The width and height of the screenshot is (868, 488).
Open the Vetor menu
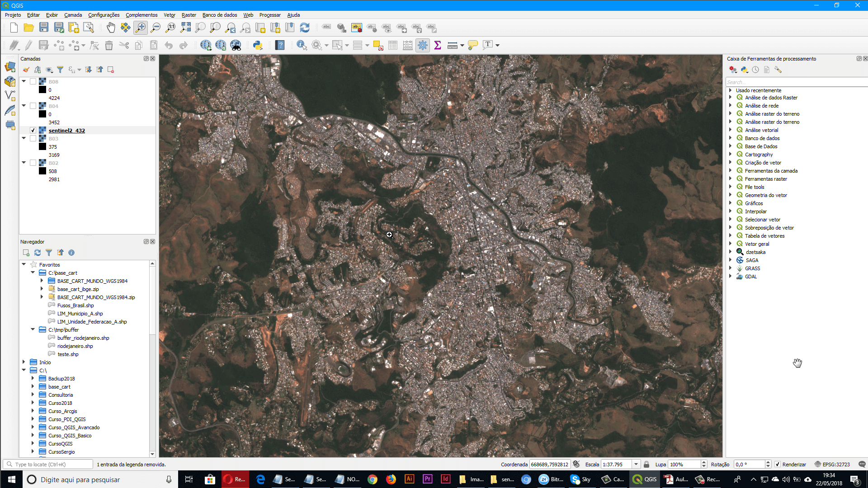coord(169,15)
